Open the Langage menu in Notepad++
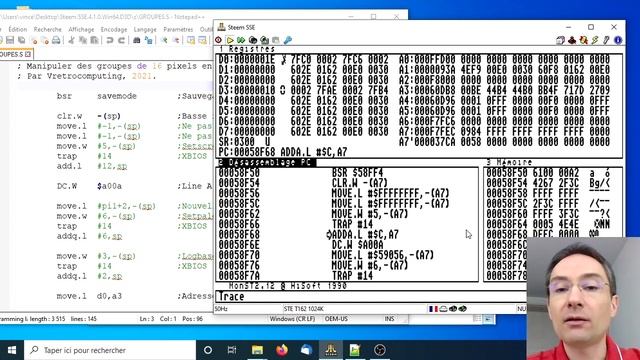The image size is (640, 360). coord(145,29)
